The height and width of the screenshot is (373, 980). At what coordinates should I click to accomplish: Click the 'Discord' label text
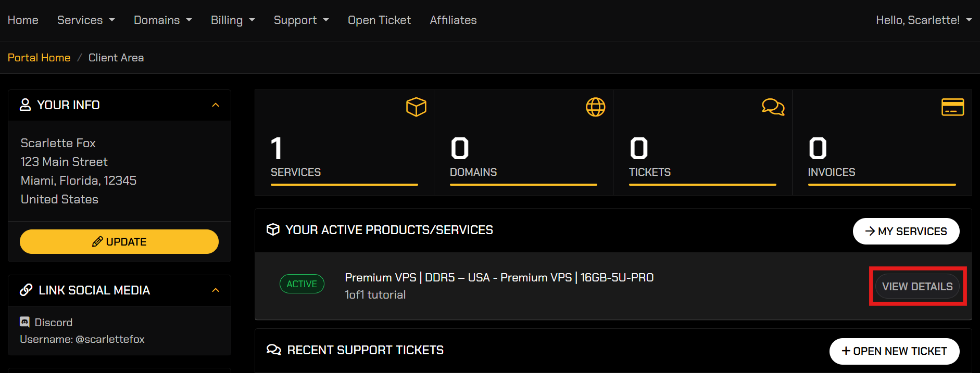pos(54,322)
